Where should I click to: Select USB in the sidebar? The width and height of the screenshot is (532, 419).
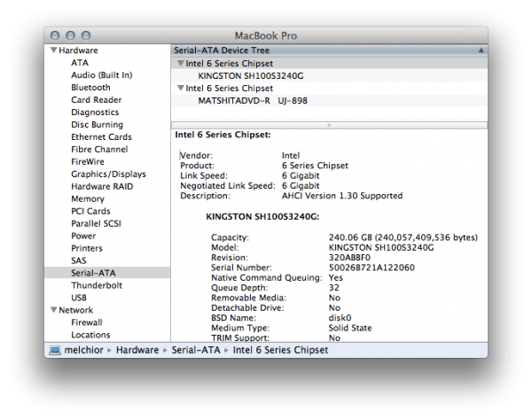pyautogui.click(x=79, y=298)
